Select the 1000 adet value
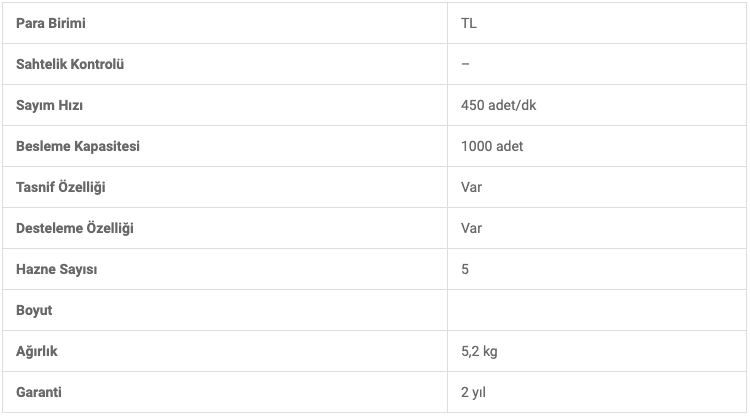The height and width of the screenshot is (417, 750). point(492,146)
